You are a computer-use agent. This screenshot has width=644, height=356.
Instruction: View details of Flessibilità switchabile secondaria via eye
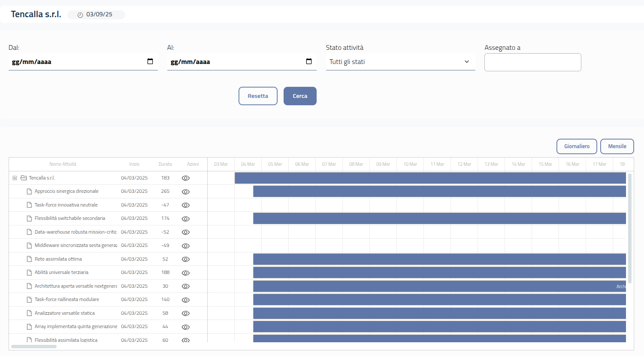point(186,219)
